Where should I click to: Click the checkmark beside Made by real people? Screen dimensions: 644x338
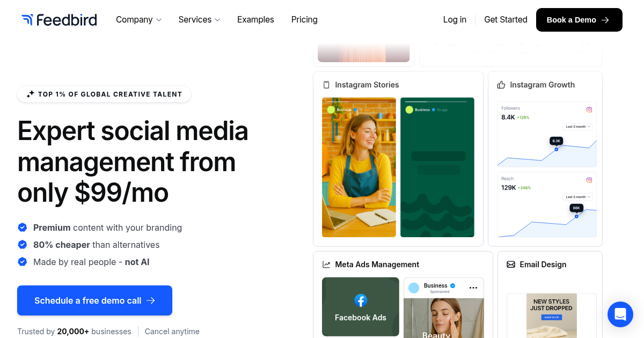point(23,262)
